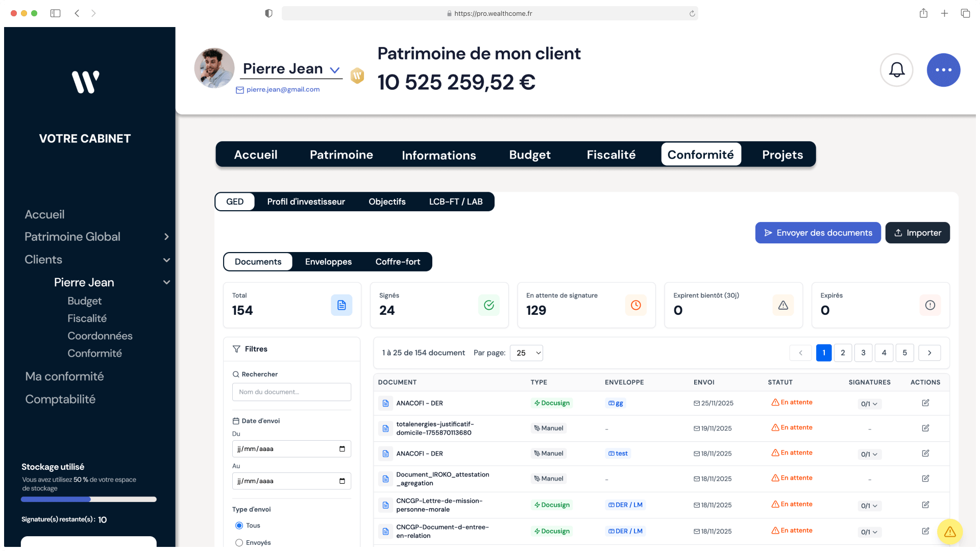Click the clock icon on En attente card
Viewport: 980px width, 551px height.
click(x=636, y=305)
